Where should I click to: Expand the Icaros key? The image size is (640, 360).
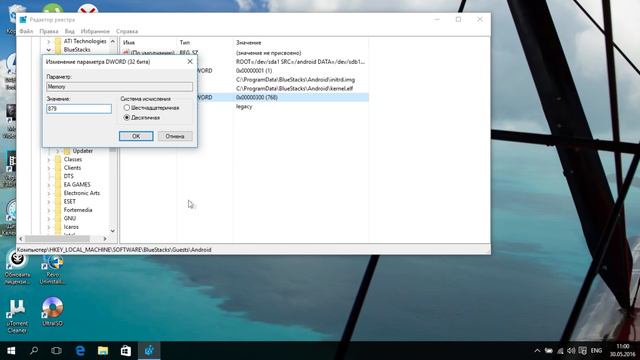[49, 227]
